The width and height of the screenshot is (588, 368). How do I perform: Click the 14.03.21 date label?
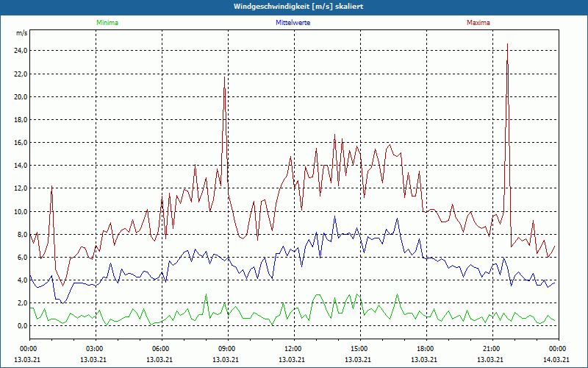pyautogui.click(x=556, y=360)
